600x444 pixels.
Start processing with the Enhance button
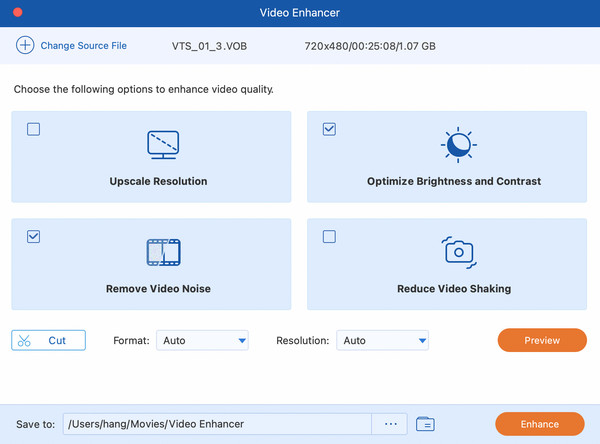(540, 424)
